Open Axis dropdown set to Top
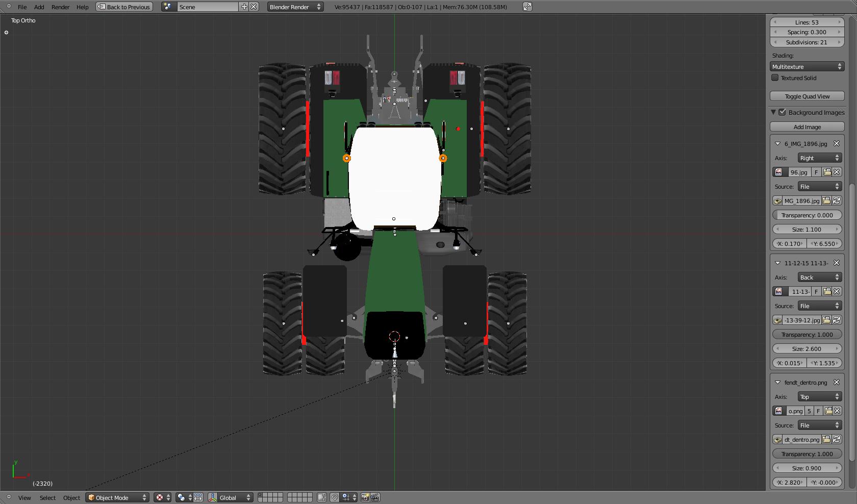The height and width of the screenshot is (504, 857). click(819, 397)
